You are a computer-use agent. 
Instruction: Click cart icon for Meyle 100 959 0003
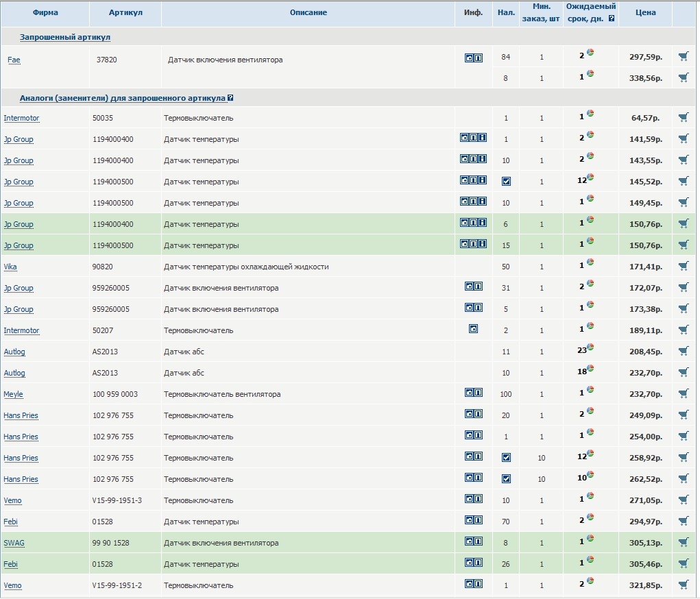tap(683, 393)
